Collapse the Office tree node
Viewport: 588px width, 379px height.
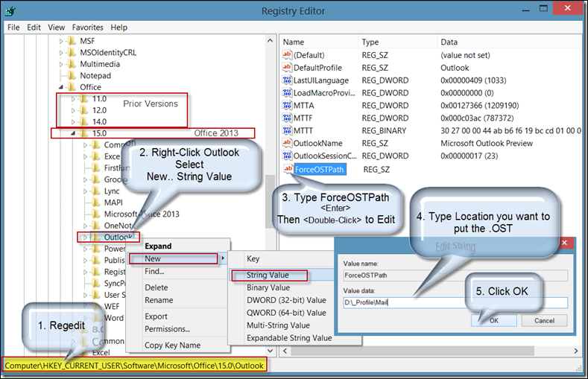[x=61, y=87]
